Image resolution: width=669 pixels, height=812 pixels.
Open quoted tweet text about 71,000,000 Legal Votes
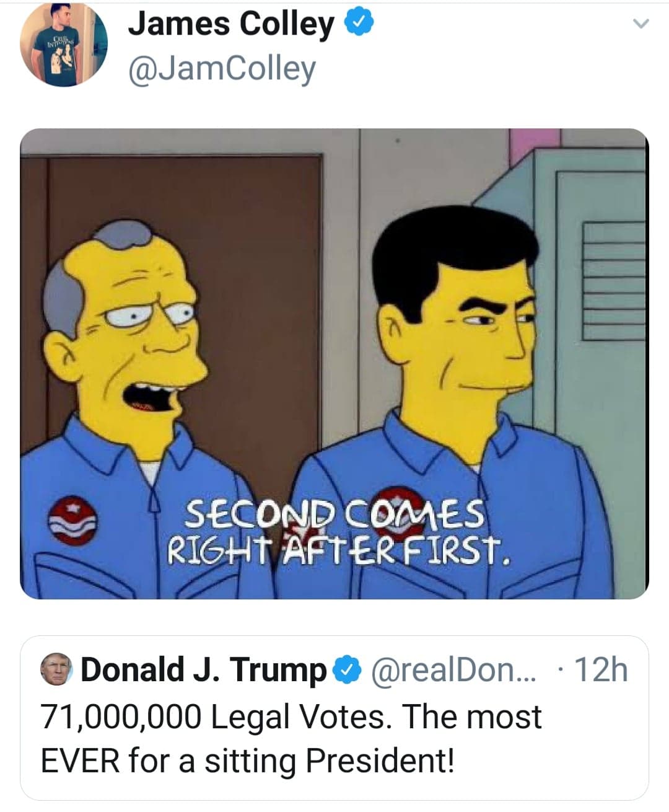pos(291,717)
